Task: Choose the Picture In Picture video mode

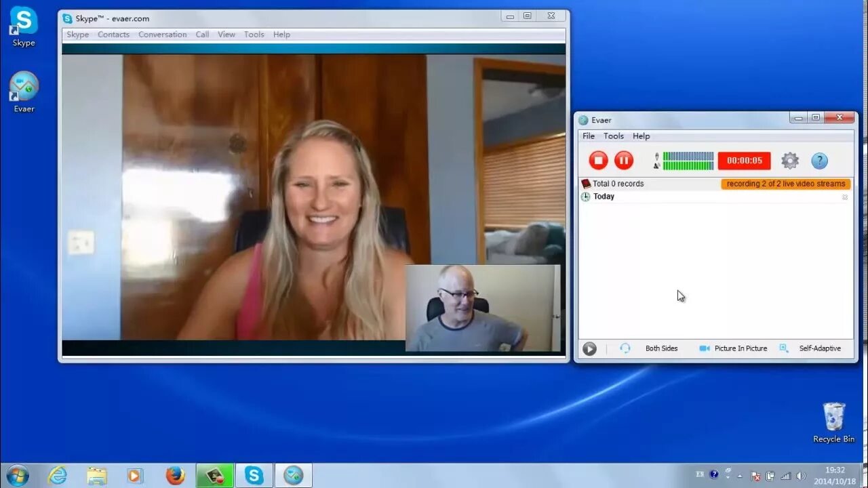Action: [741, 348]
